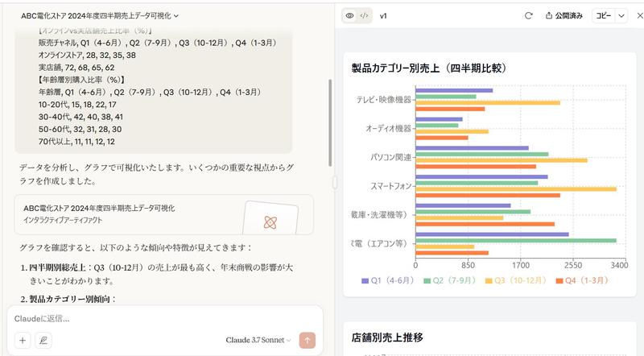Click the 1700 x-axis tick label
The width and height of the screenshot is (644, 356).
(521, 265)
